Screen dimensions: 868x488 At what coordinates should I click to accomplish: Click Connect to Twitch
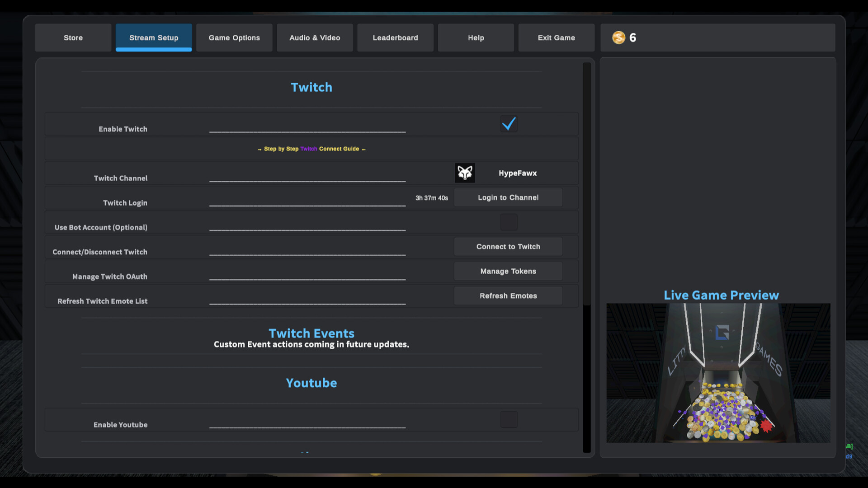coord(508,246)
